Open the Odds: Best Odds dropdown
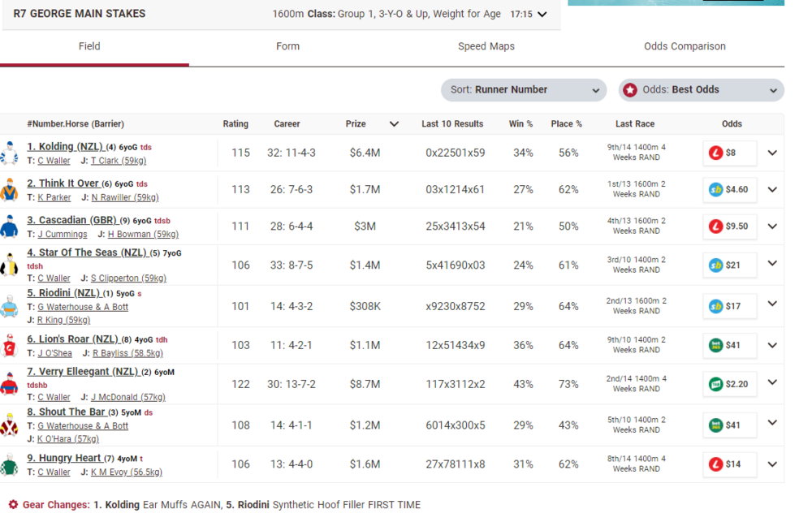The width and height of the screenshot is (812, 522). coord(701,90)
